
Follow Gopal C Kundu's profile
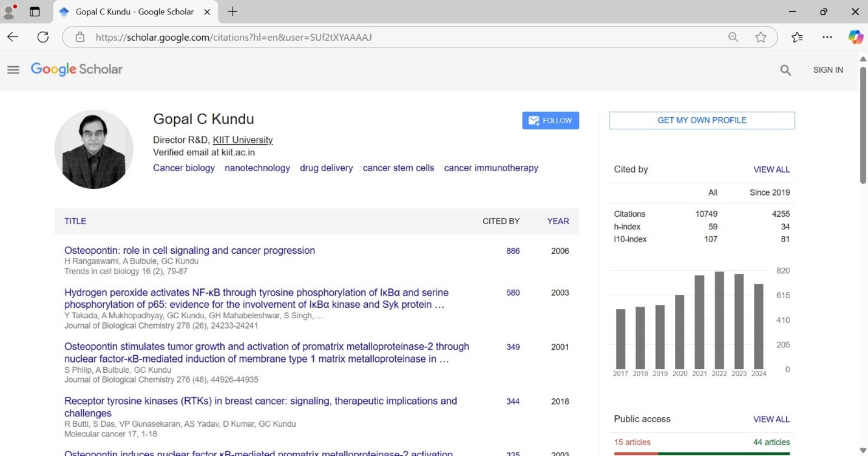tap(550, 120)
